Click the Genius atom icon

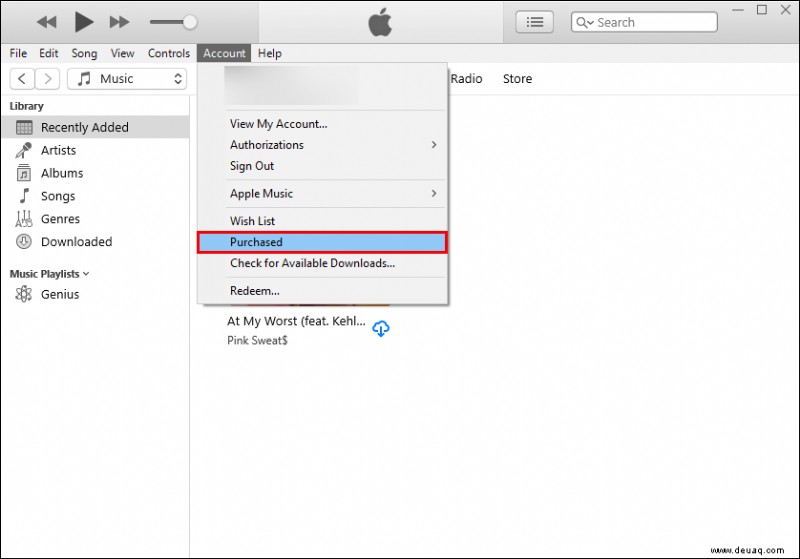coord(23,294)
